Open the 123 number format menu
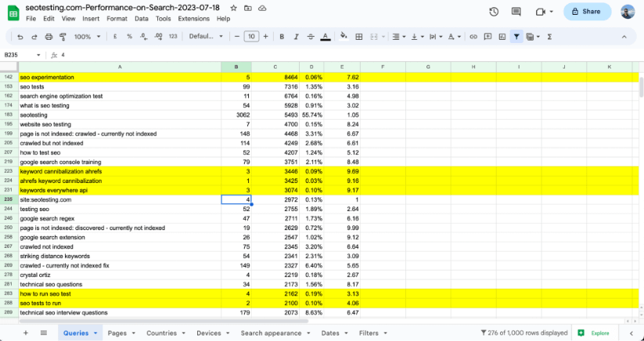 point(173,37)
